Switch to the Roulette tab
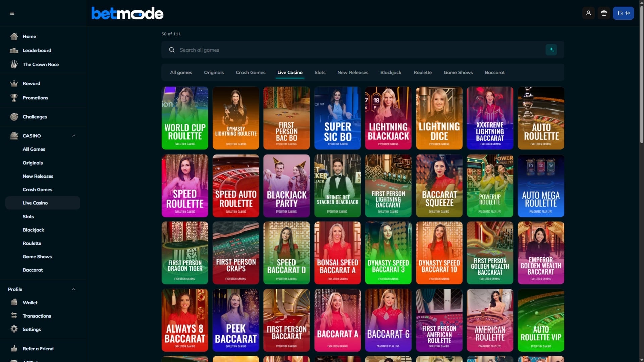Viewport: 644px width, 362px height. [422, 72]
